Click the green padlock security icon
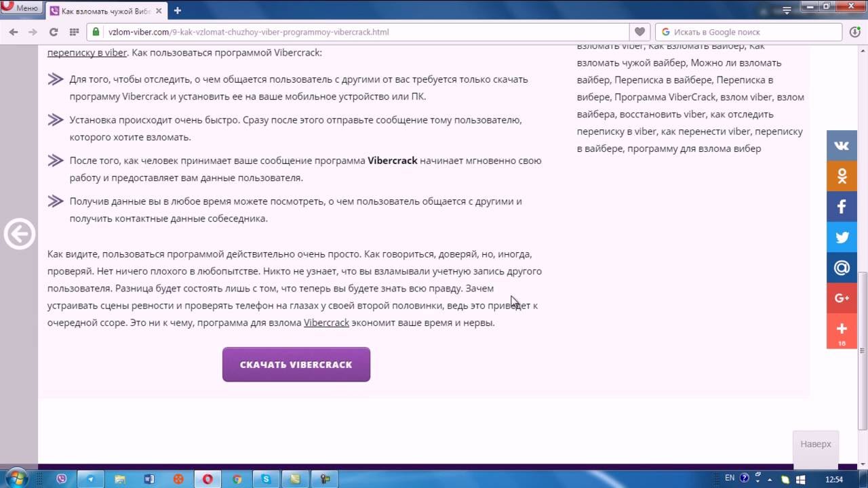Viewport: 868px width, 488px height. click(96, 32)
